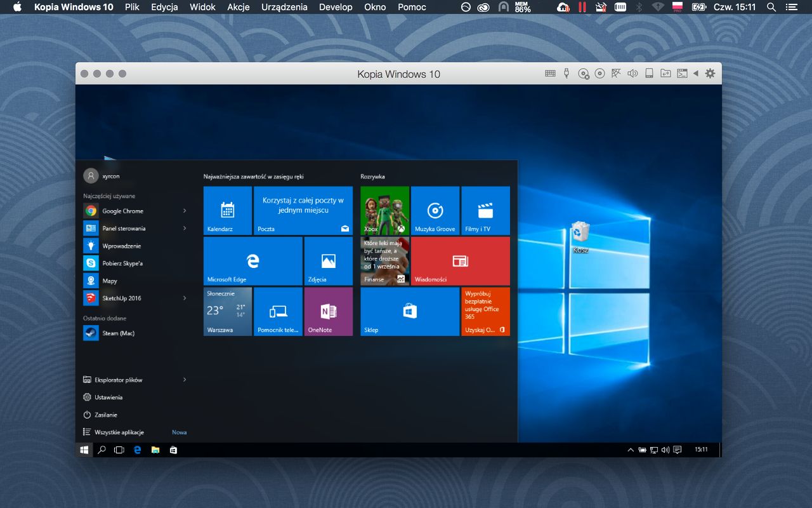812x508 pixels.
Task: Open the Kalendarz tile
Action: pos(227,211)
